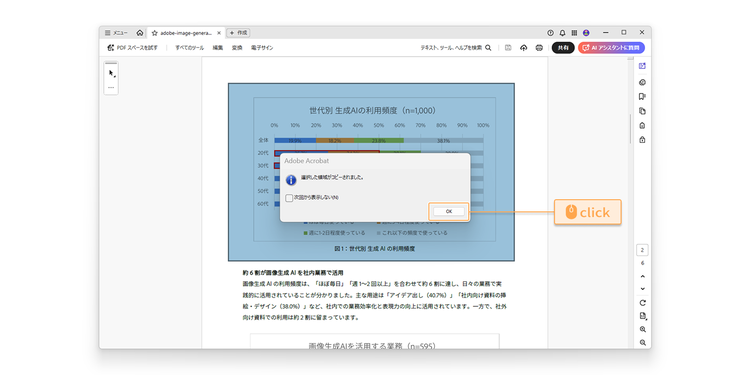Screen dimensions: 750x375
Task: Click the vertical scrollbar thumb
Action: pos(630,129)
